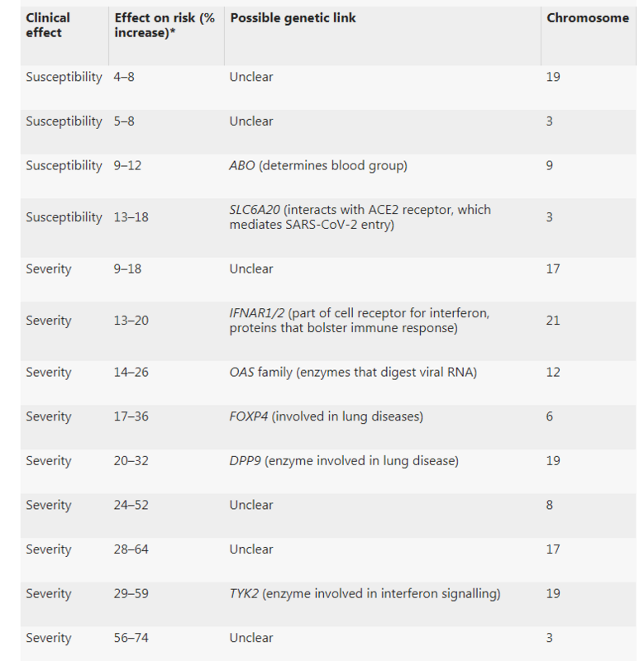Click the OAS family enzymes cell
Screen dimensions: 644x661
click(353, 373)
